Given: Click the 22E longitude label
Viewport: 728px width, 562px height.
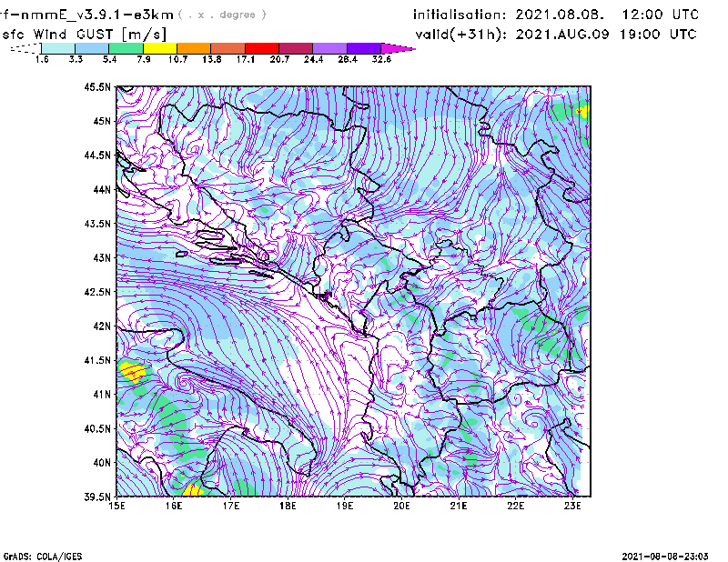Looking at the screenshot, I should 515,506.
